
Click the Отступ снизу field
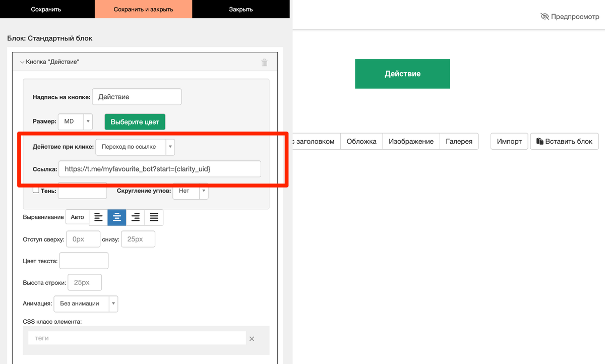[138, 239]
